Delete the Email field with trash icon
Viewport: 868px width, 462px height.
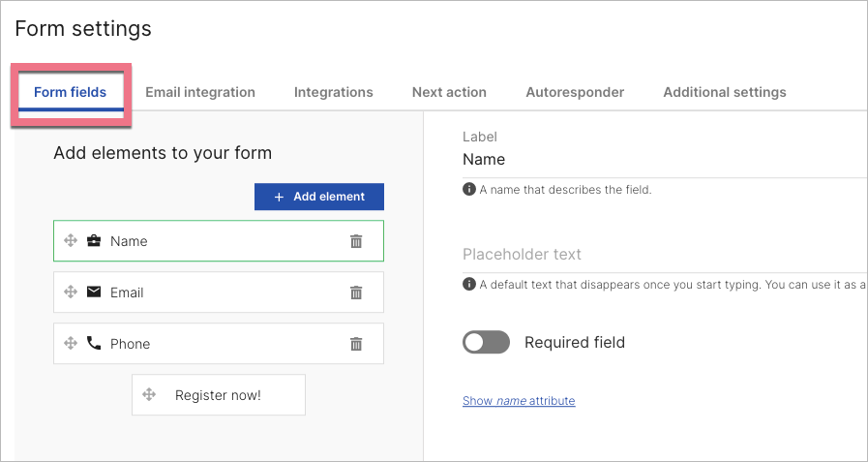click(356, 293)
